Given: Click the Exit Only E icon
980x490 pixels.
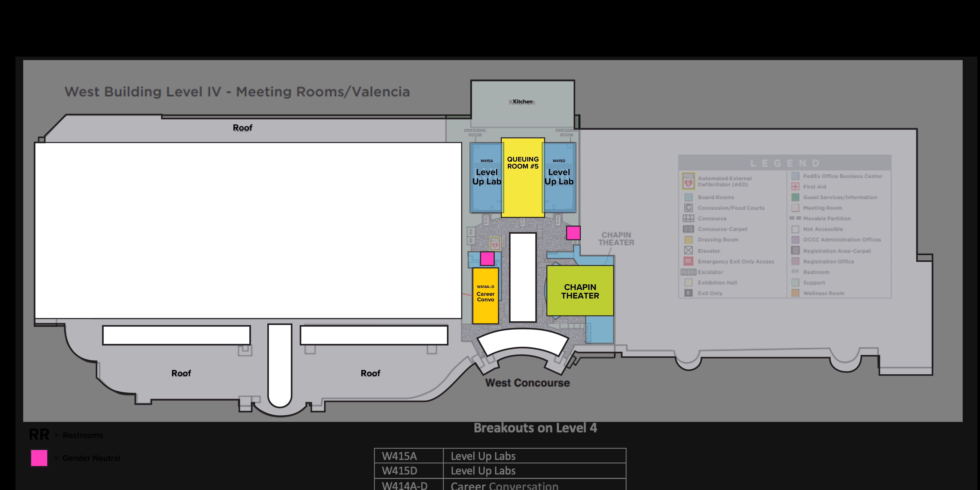Looking at the screenshot, I should pos(688,293).
